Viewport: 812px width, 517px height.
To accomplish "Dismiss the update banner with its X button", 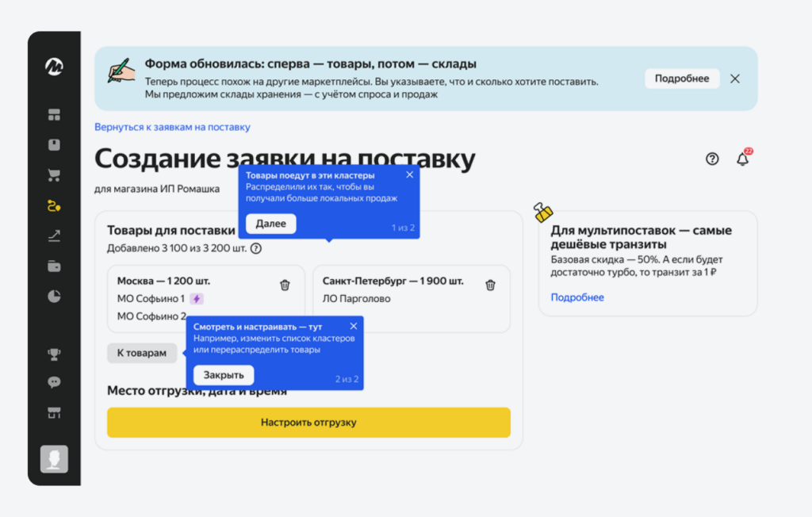I will point(734,78).
